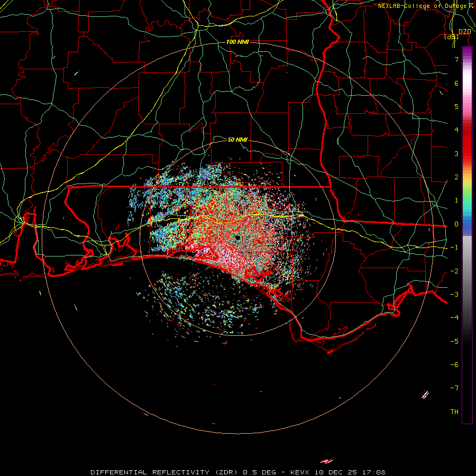Click the DZD legend title
Screen dimensions: 476x476
(x=464, y=32)
